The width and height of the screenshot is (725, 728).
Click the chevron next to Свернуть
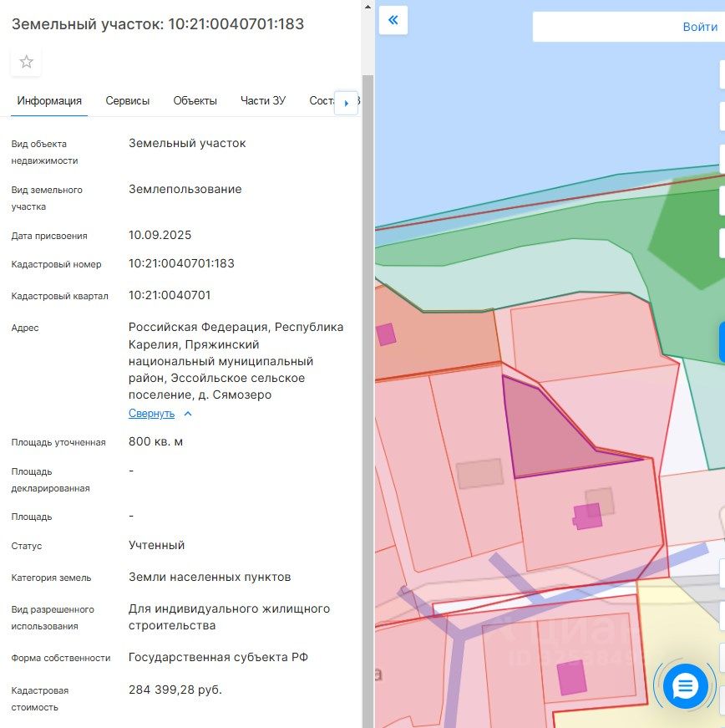(188, 414)
